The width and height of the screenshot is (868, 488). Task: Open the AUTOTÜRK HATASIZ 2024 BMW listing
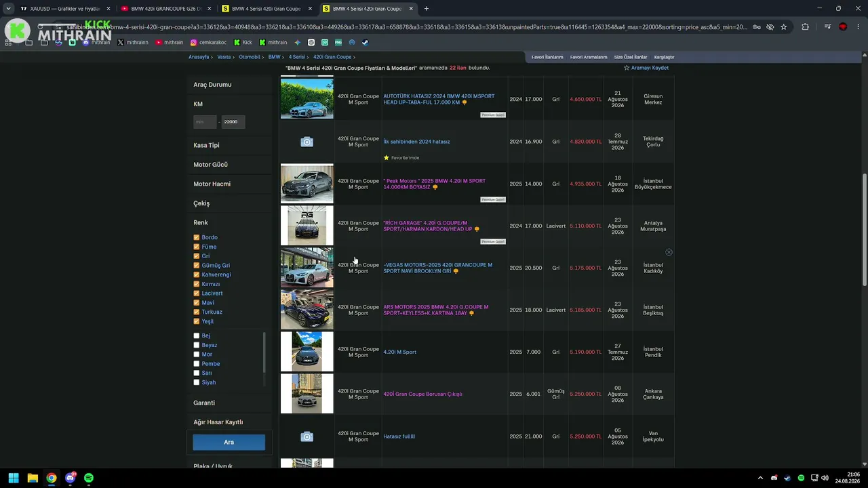pyautogui.click(x=439, y=99)
